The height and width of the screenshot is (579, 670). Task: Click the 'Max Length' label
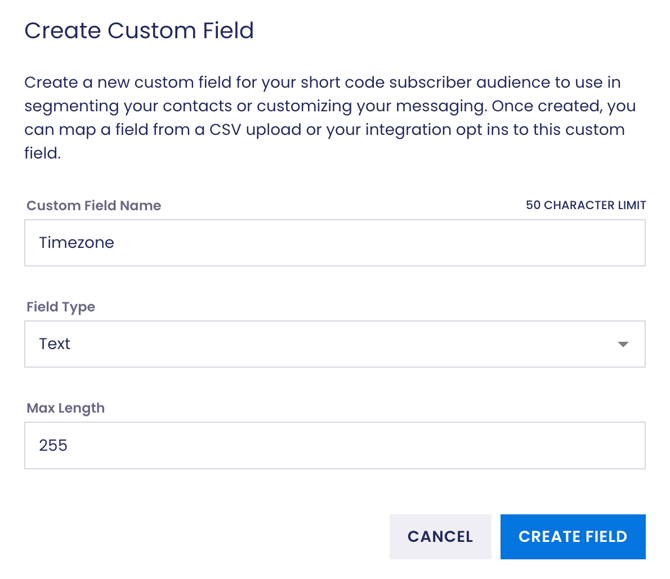(x=65, y=408)
